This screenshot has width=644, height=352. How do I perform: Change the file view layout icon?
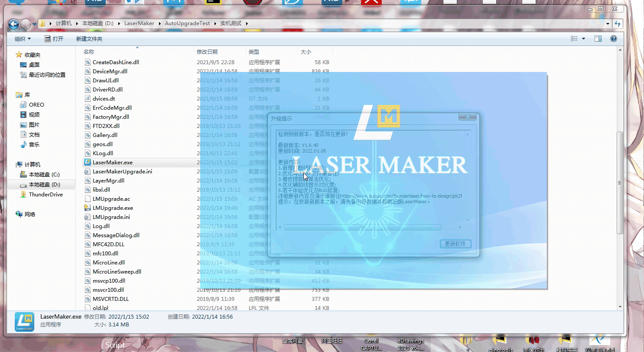pos(574,39)
